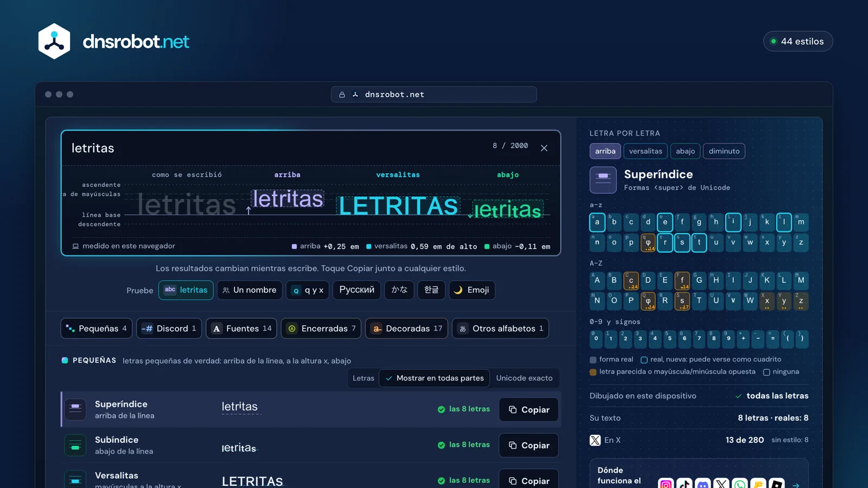Select the Letras display option
This screenshot has height=488, width=868.
click(363, 378)
